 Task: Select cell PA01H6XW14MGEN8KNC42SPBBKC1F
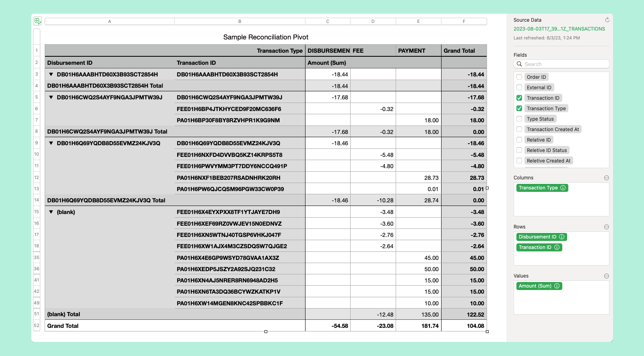point(240,303)
